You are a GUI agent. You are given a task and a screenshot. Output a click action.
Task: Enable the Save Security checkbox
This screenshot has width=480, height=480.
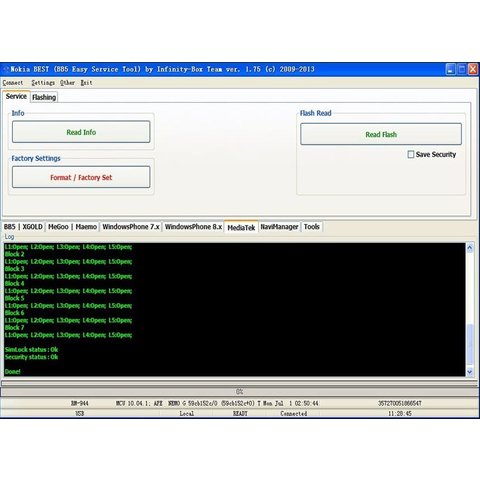click(x=411, y=154)
